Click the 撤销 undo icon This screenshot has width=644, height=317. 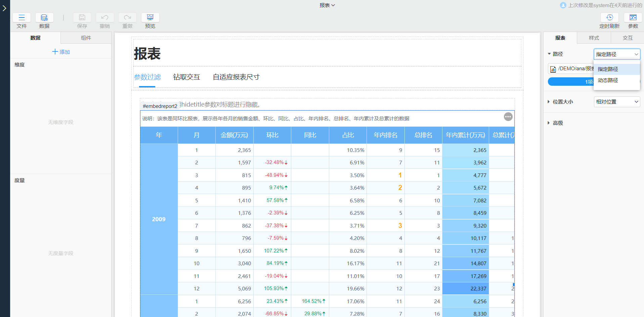pyautogui.click(x=105, y=18)
